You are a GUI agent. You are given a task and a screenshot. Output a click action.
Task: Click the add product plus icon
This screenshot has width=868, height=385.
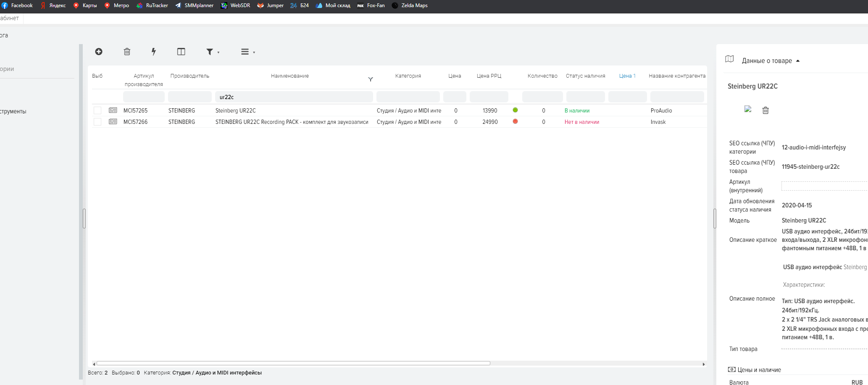click(x=99, y=52)
